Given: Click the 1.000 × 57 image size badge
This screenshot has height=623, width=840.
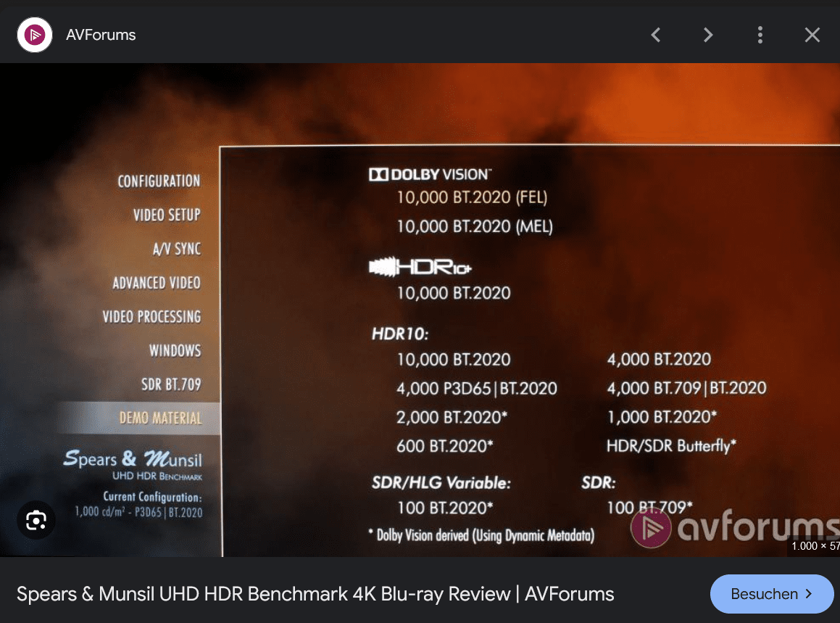Looking at the screenshot, I should pyautogui.click(x=815, y=546).
